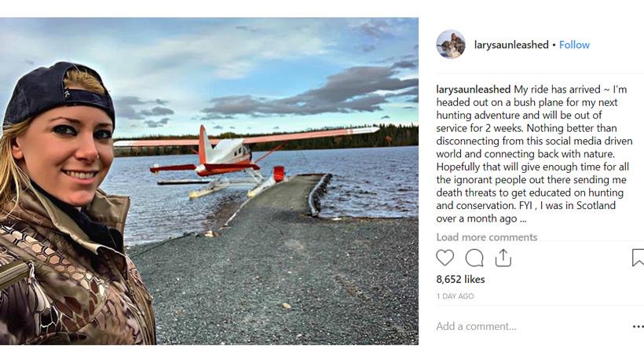Open the larysaunleashed profile picture

tap(451, 45)
